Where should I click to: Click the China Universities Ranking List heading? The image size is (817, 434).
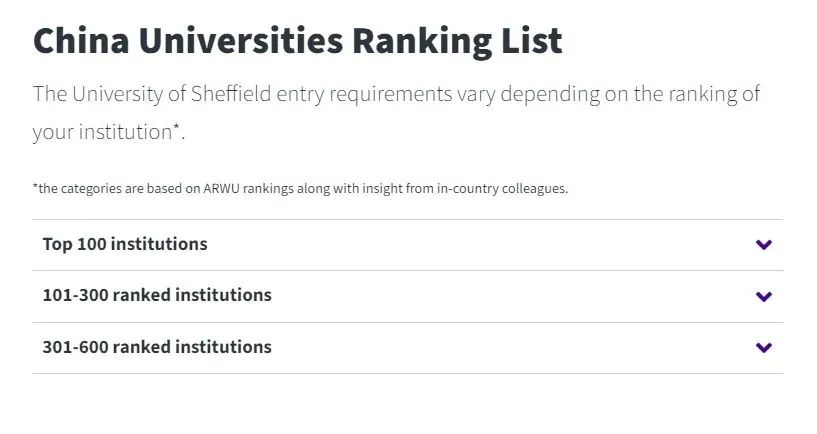(x=298, y=41)
